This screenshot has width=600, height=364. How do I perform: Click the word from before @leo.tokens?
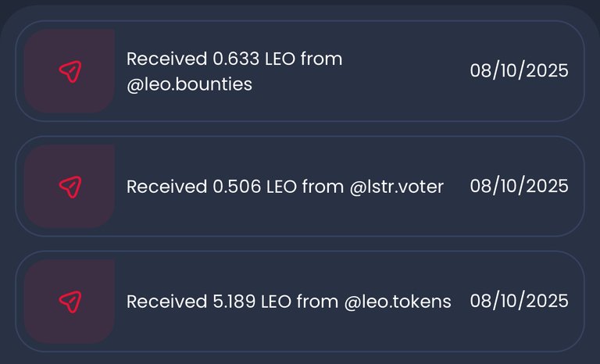[x=318, y=302]
